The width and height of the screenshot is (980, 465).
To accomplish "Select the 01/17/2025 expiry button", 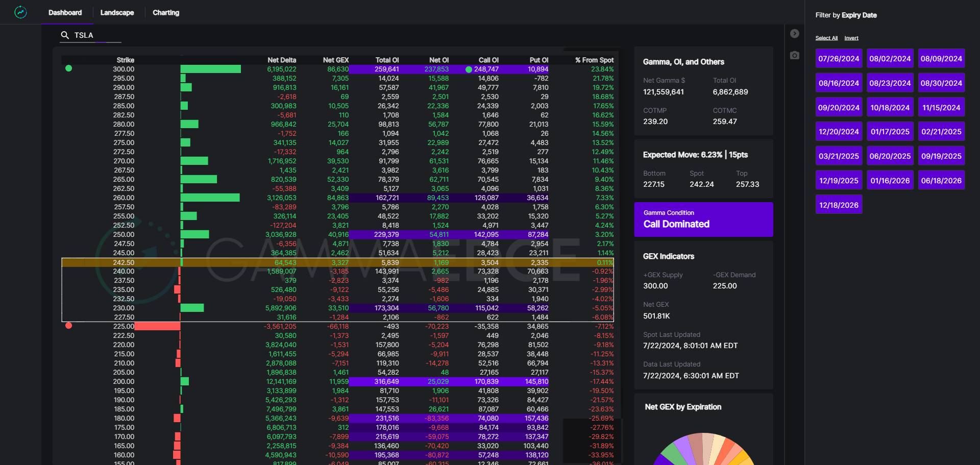I will [890, 132].
